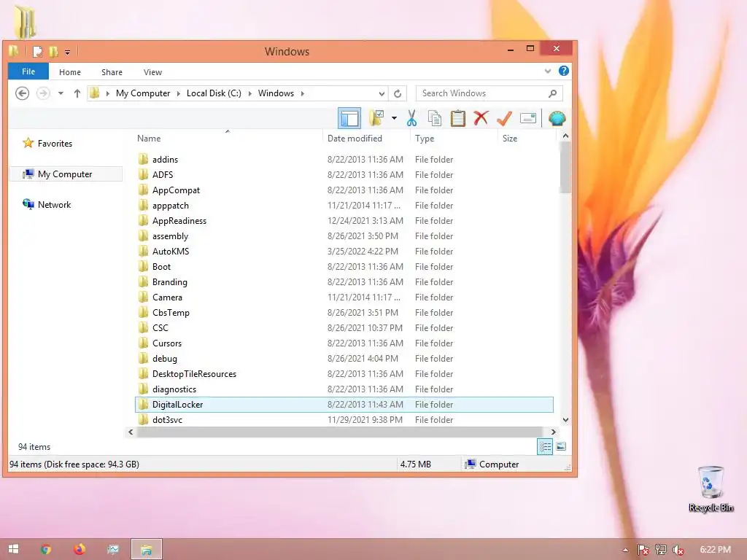Screen dimensions: 747x560
Task: Click the E-mail envelope toolbar icon
Action: tap(528, 118)
